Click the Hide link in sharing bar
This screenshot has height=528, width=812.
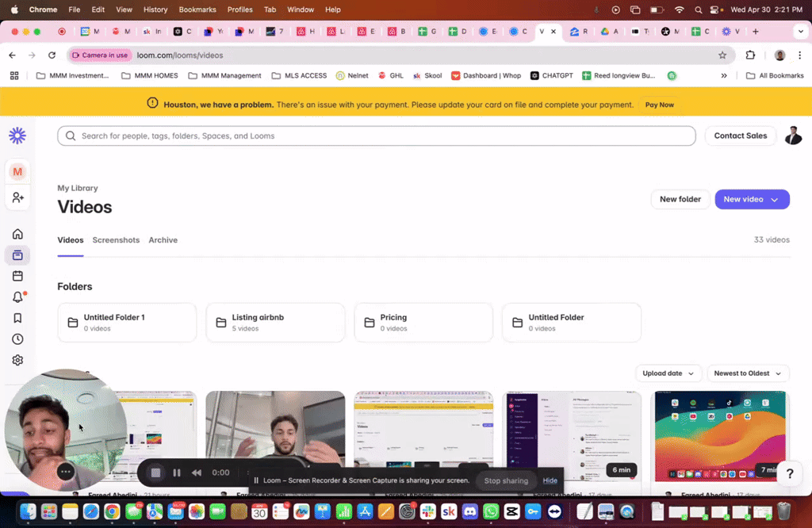point(550,480)
